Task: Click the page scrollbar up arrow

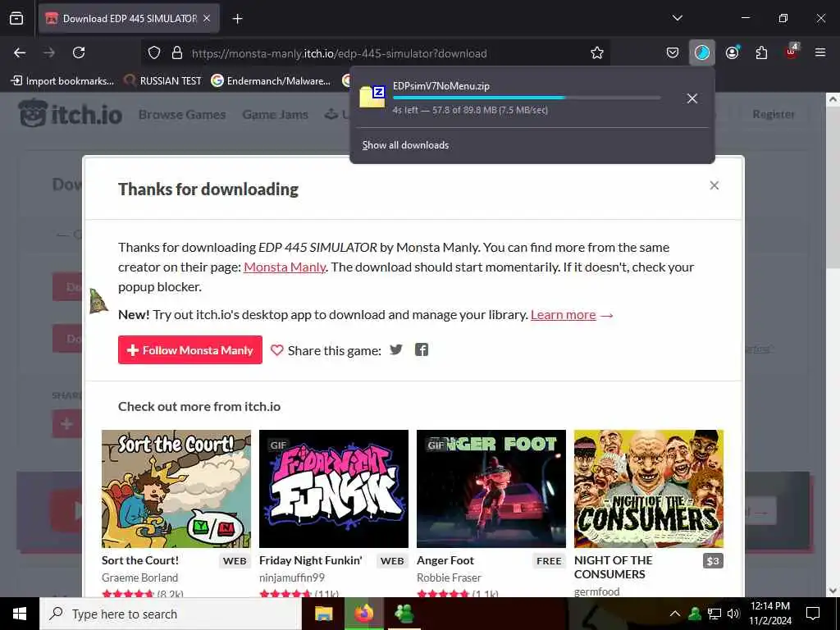Action: click(833, 99)
